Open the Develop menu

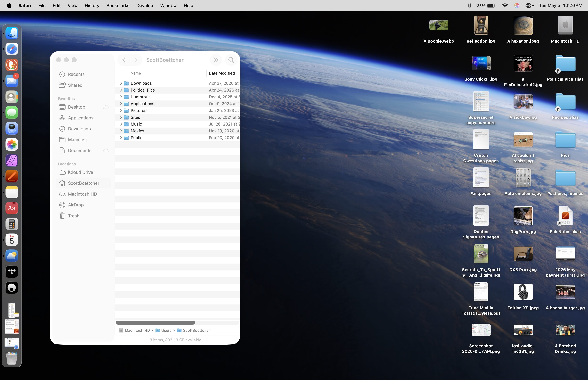pos(145,5)
